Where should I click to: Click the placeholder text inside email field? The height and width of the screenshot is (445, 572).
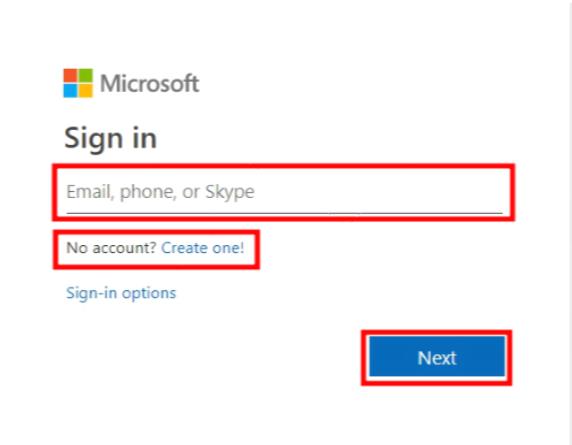click(161, 192)
